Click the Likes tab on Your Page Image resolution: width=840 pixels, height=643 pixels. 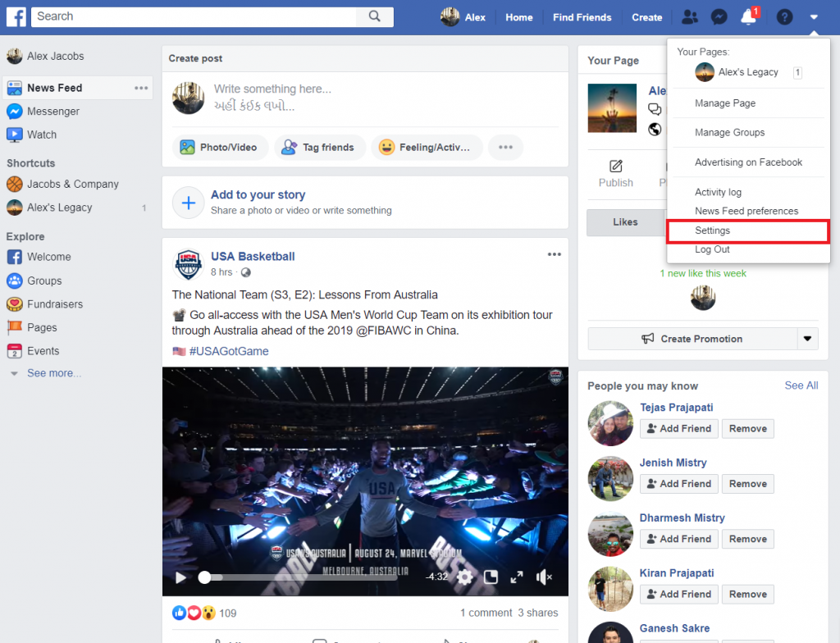coord(625,222)
